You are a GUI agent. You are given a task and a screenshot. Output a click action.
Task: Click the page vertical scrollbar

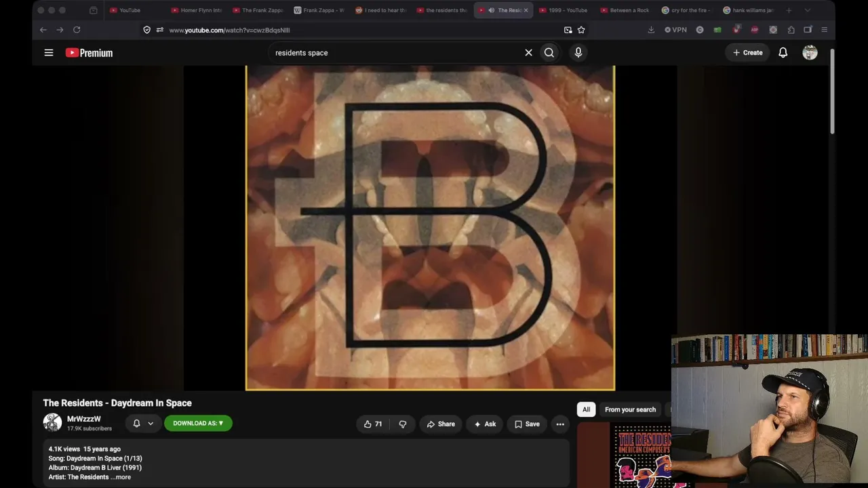click(x=832, y=91)
